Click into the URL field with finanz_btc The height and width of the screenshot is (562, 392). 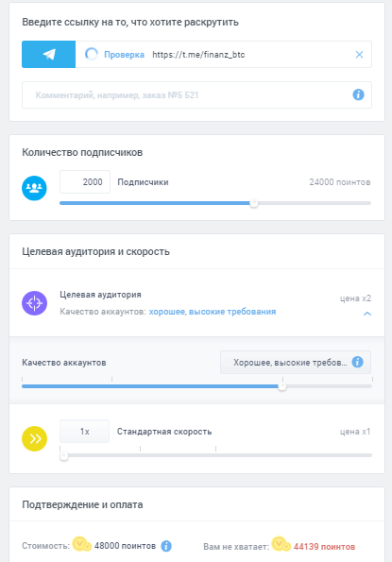tap(249, 55)
